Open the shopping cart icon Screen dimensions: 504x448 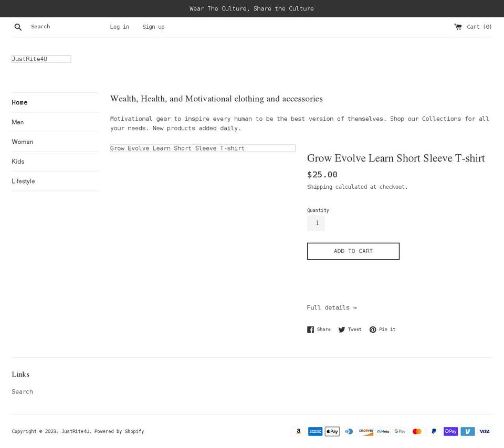point(458,27)
